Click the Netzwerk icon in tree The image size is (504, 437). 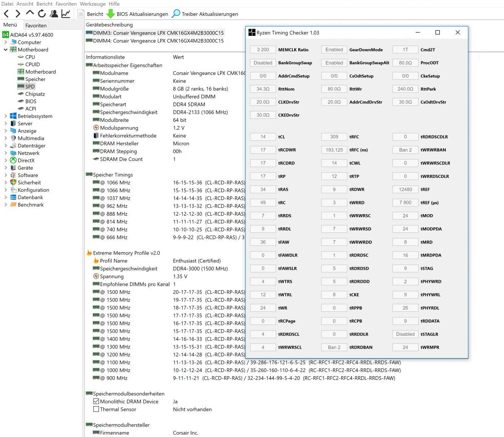coord(13,153)
